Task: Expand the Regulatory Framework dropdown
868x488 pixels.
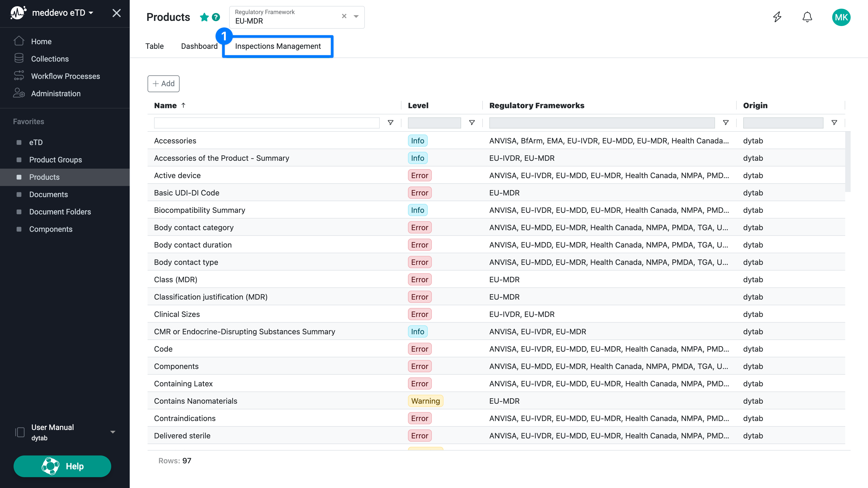Action: coord(356,16)
